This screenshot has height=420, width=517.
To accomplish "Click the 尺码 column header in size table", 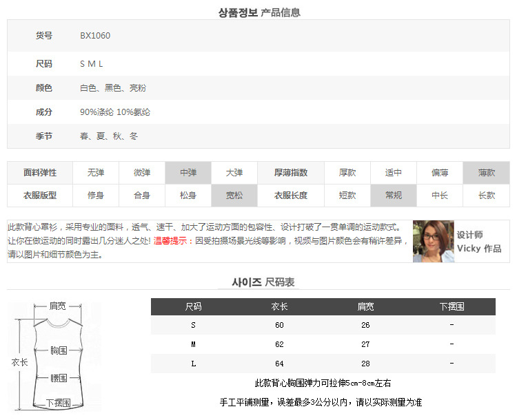I will click(x=194, y=306).
